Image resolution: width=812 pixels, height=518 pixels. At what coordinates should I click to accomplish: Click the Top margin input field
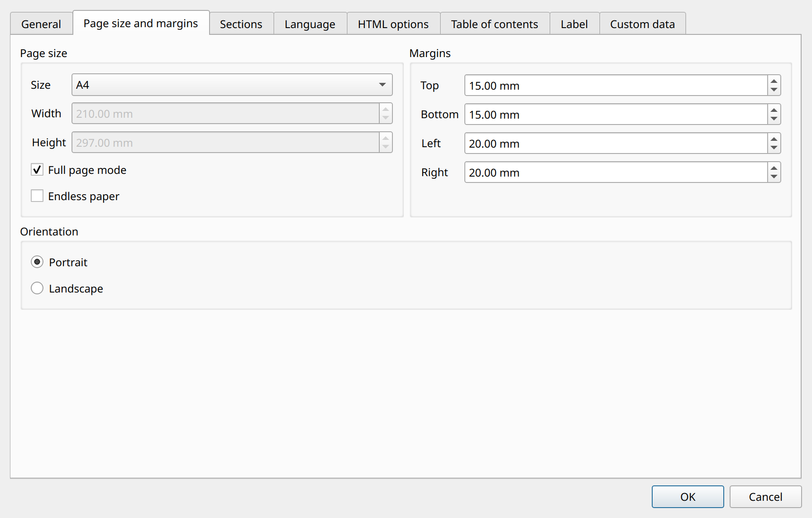[616, 86]
